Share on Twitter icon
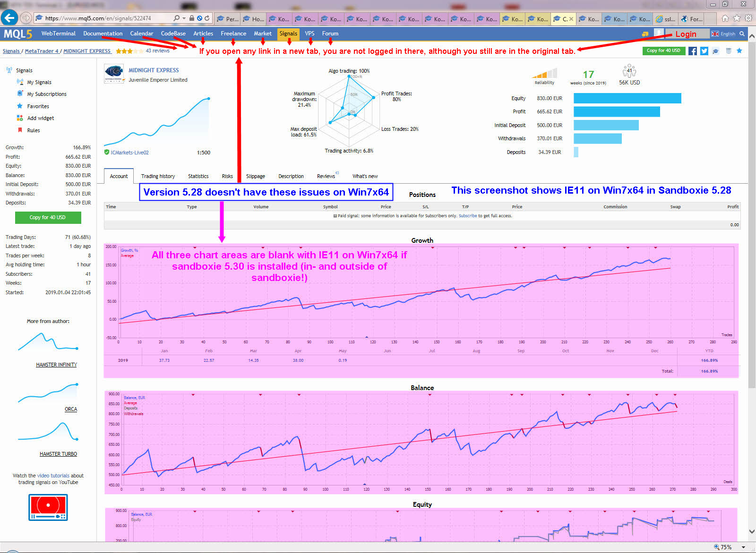Screen dimensions: 756x553 (x=704, y=51)
